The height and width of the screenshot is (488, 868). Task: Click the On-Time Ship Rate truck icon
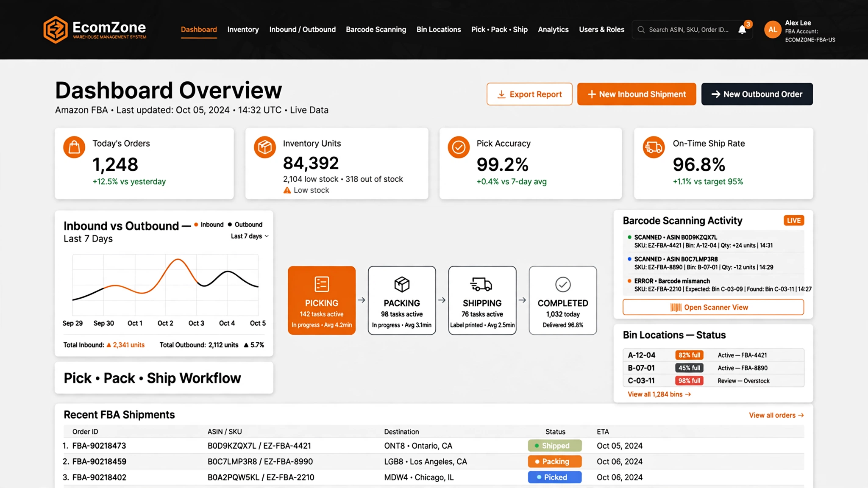[x=654, y=147]
